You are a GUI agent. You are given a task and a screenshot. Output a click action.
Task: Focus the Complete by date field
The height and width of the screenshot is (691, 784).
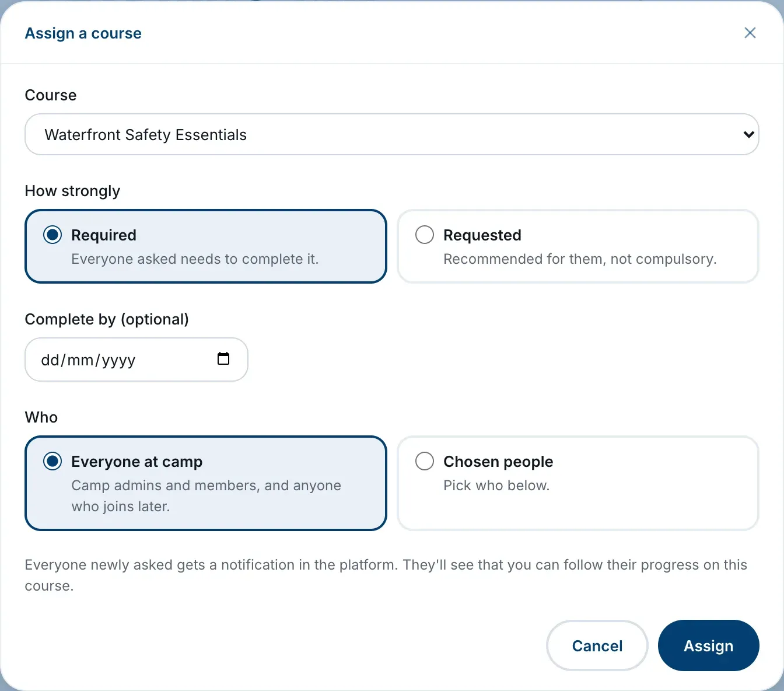click(x=136, y=360)
